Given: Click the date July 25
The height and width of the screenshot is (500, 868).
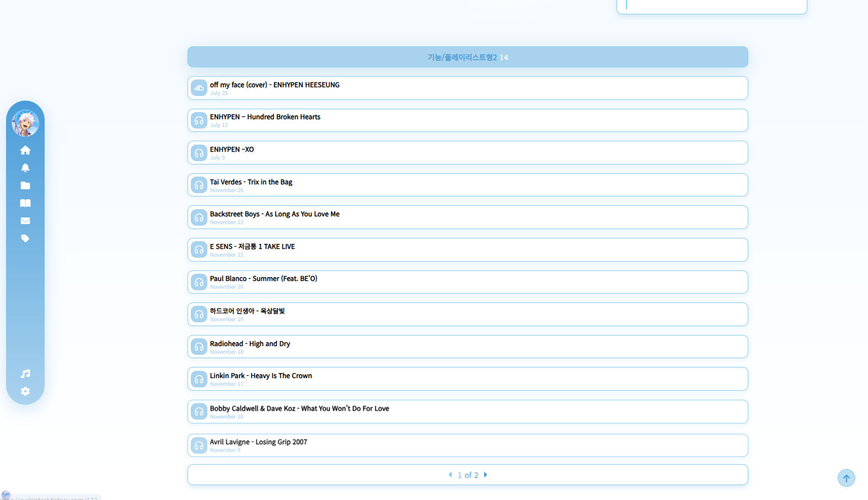Looking at the screenshot, I should (219, 93).
